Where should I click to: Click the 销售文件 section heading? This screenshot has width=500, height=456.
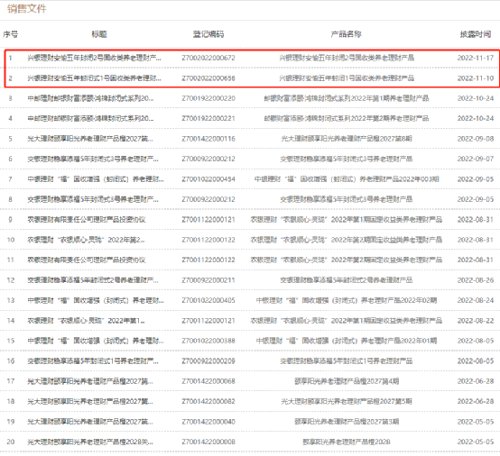[27, 9]
